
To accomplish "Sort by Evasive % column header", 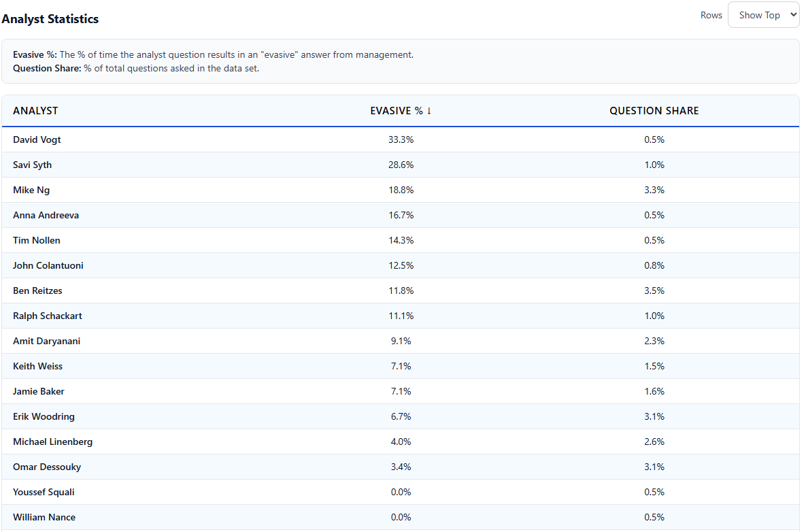I will click(401, 111).
